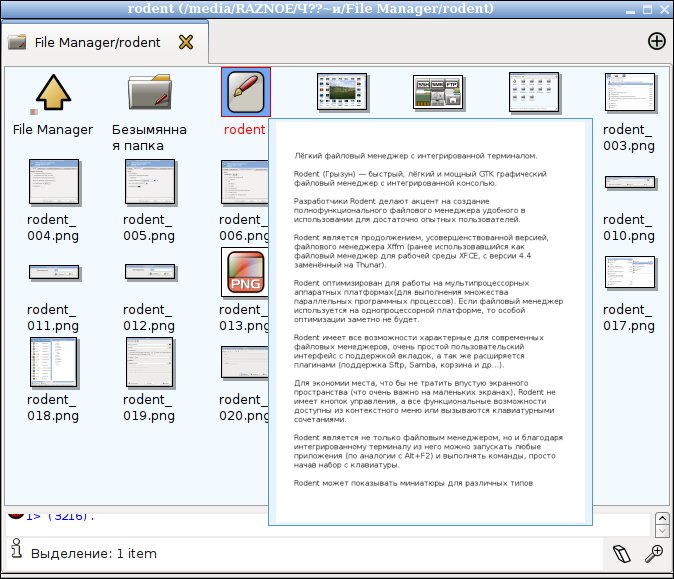Click the info icon in status bar
The height and width of the screenshot is (579, 674).
click(x=16, y=548)
